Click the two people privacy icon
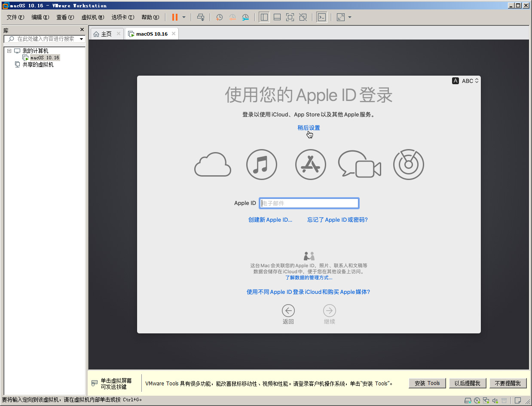Screen dimensions: 532x406 point(309,256)
